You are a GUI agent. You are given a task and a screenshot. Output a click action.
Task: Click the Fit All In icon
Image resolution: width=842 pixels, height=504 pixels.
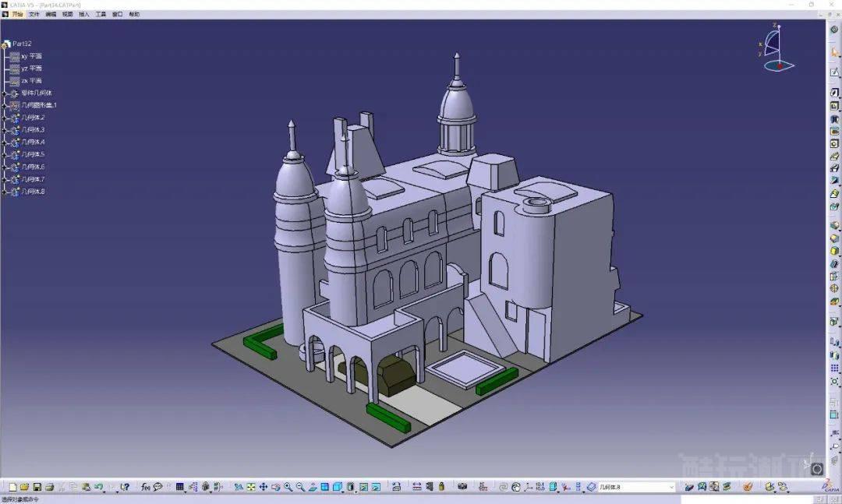(x=251, y=487)
